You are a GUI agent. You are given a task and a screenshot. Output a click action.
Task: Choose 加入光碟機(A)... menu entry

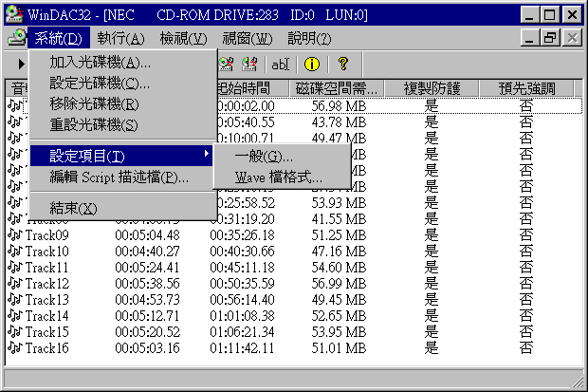click(x=123, y=63)
